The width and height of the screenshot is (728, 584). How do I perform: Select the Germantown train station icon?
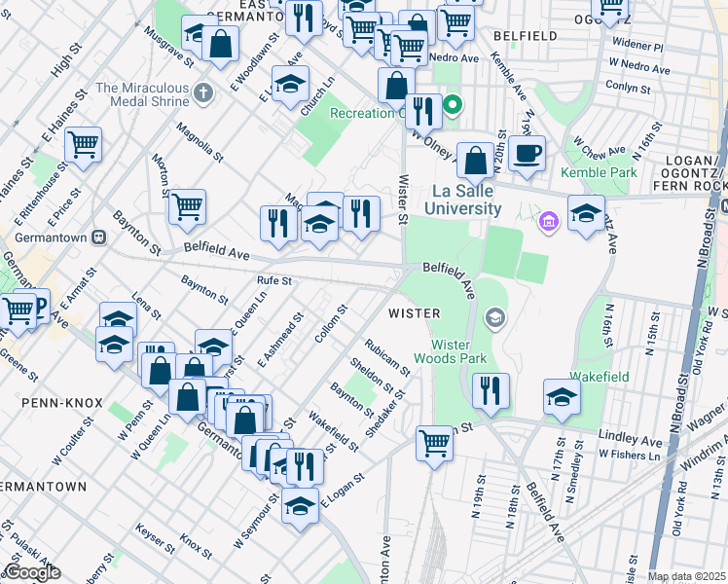(99, 237)
